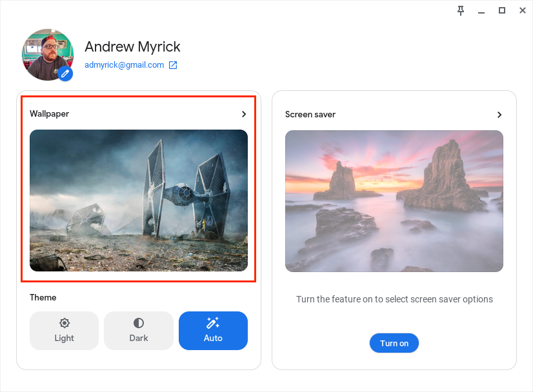Click the Dark theme half-circle icon
The width and height of the screenshot is (533, 392).
139,324
